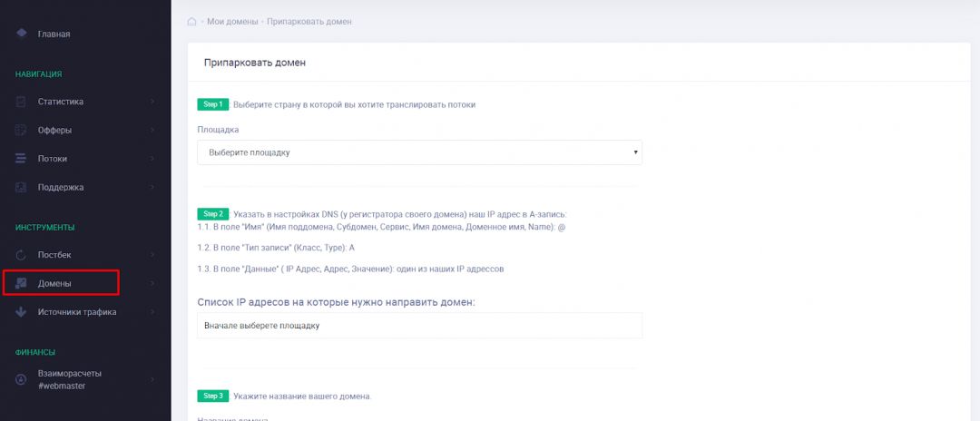Viewport: 980px width, 421px height.
Task: Go home via the breadcrumb house icon
Action: (191, 21)
